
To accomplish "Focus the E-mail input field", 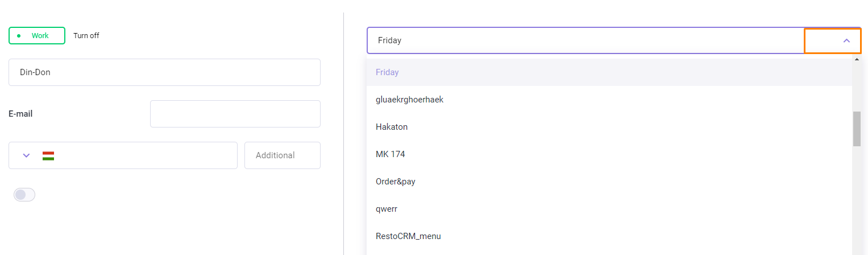I will [235, 114].
